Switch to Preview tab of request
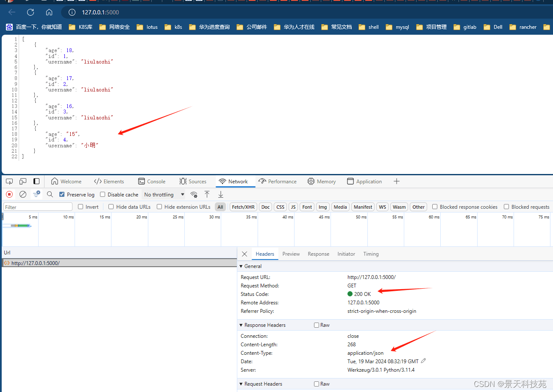 291,254
